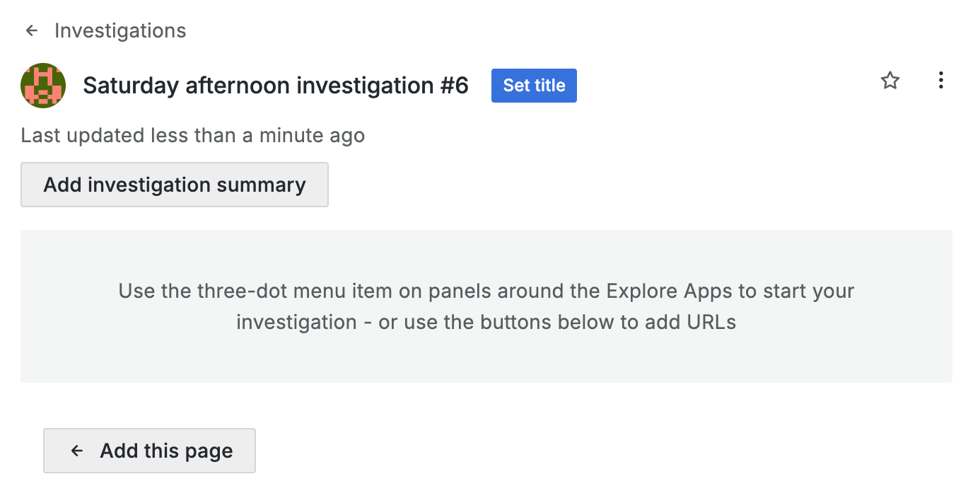Image resolution: width=980 pixels, height=503 pixels.
Task: Click Add investigation summary
Action: tap(175, 185)
